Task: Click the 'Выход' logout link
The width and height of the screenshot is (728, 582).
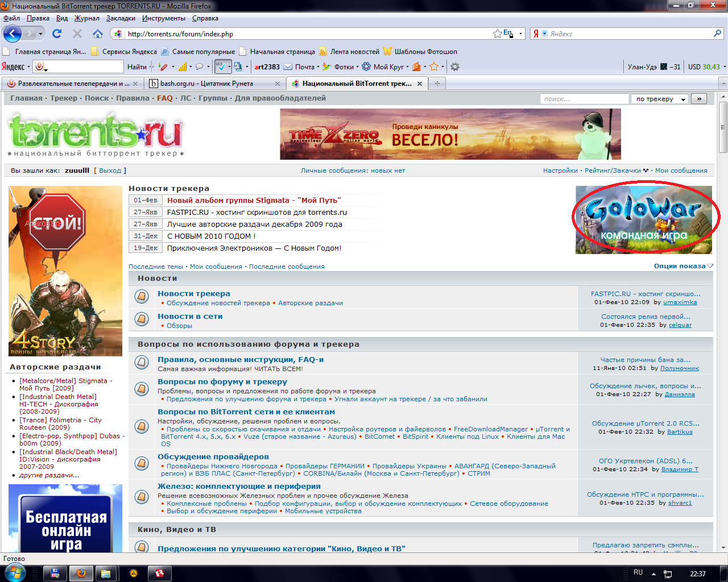Action: click(x=110, y=171)
